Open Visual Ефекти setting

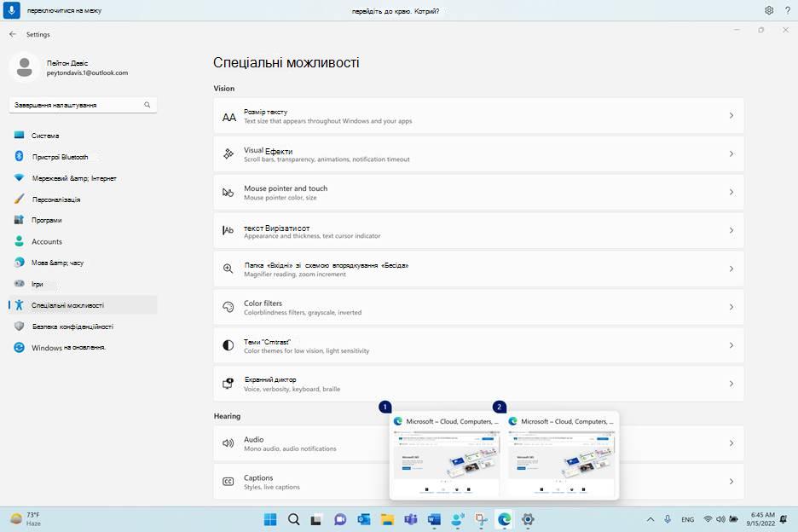478,154
